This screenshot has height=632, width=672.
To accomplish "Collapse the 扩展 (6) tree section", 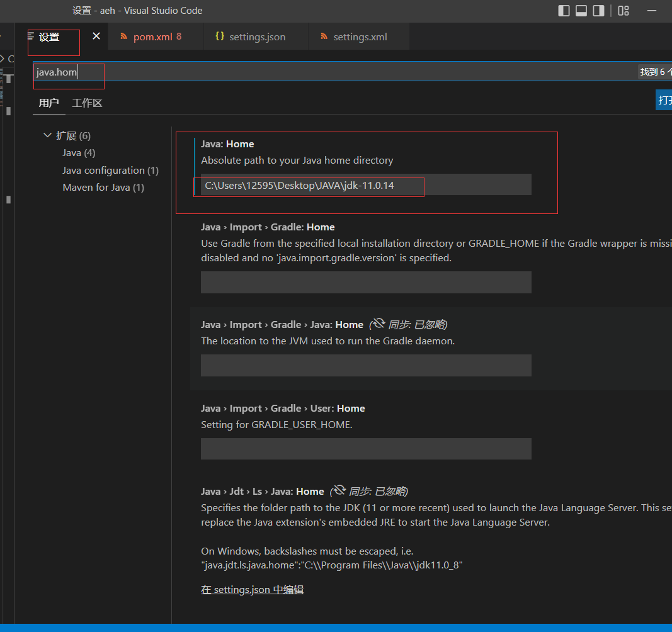I will pos(47,135).
